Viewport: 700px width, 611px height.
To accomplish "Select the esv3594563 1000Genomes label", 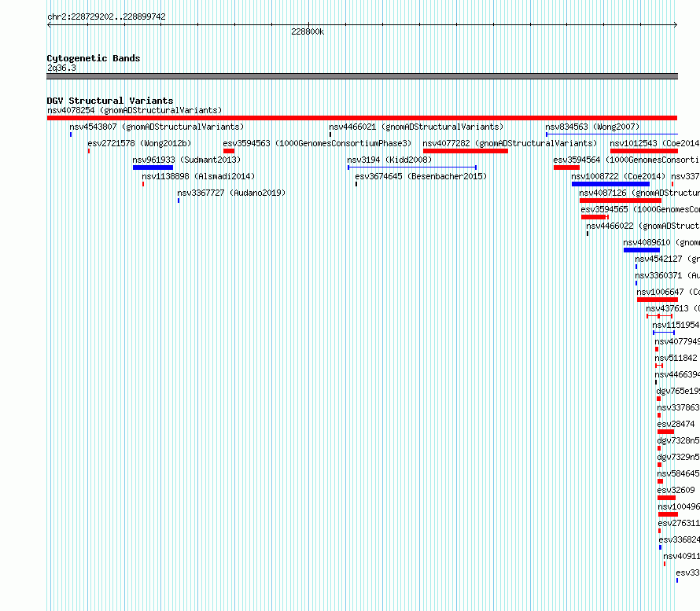I will click(317, 143).
